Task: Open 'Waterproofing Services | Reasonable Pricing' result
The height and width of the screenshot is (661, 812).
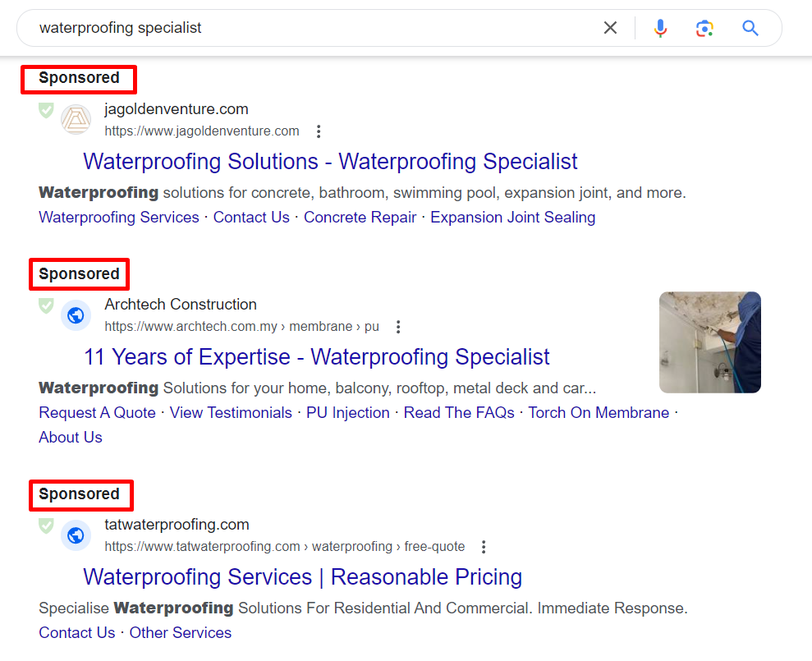Action: point(302,577)
